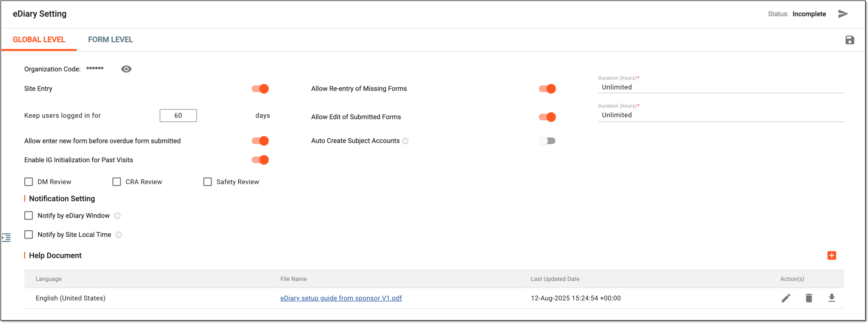
Task: Click the save disk icon
Action: pos(850,40)
